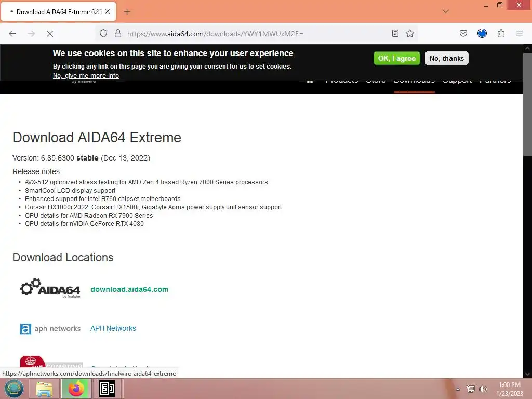Click the Download AIDA64 Extreme heading
The height and width of the screenshot is (399, 532).
click(97, 137)
